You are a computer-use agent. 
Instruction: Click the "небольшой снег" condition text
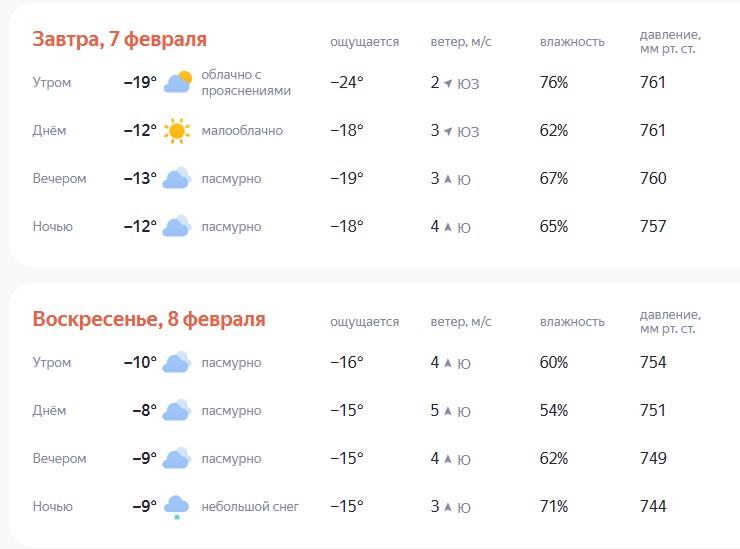tap(250, 507)
